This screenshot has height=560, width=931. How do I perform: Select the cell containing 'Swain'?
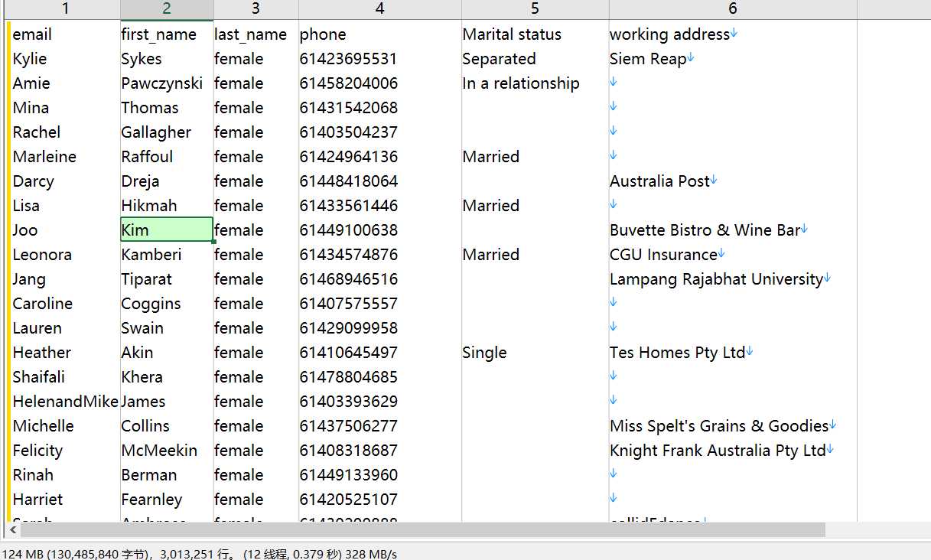click(x=167, y=328)
